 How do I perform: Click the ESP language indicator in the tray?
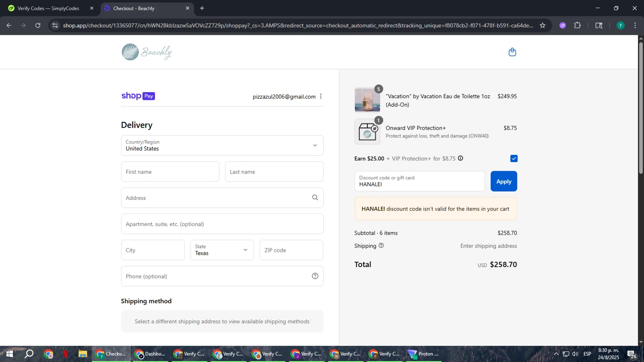(587, 354)
